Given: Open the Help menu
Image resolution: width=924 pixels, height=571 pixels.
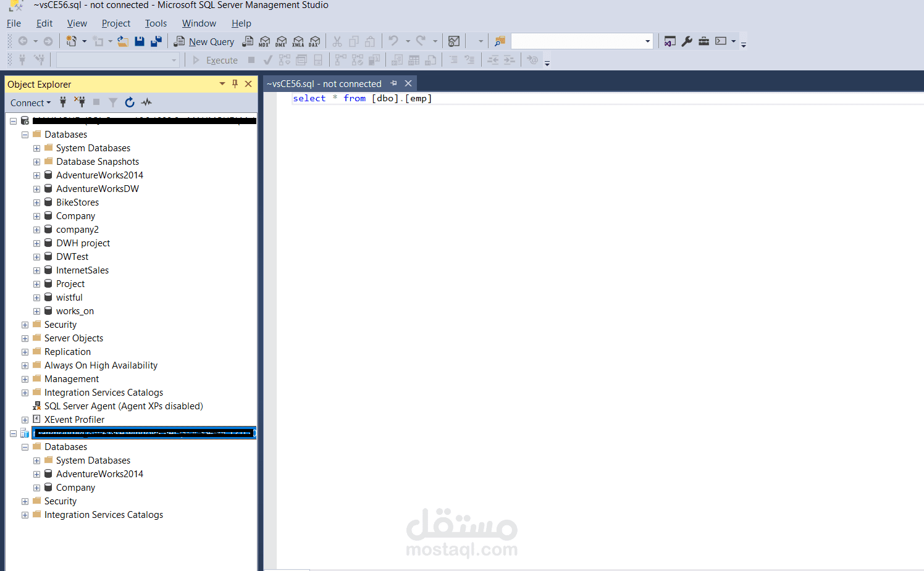Looking at the screenshot, I should click(241, 23).
